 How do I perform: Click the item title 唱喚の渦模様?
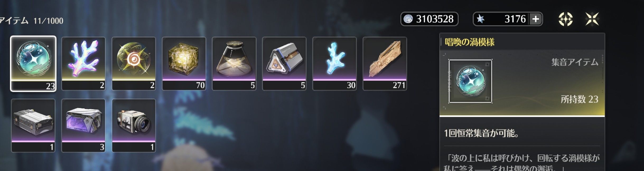469,42
